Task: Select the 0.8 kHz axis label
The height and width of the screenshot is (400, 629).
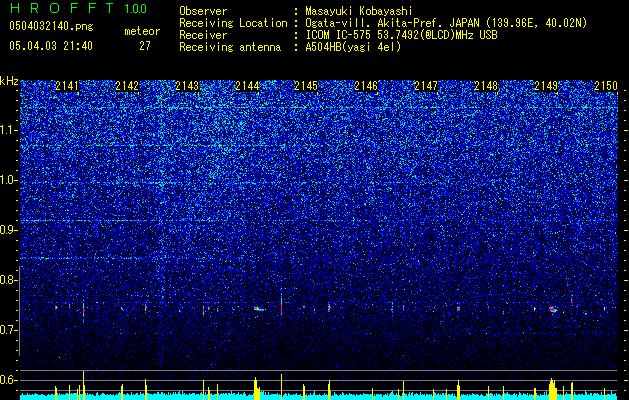Action: [9, 280]
